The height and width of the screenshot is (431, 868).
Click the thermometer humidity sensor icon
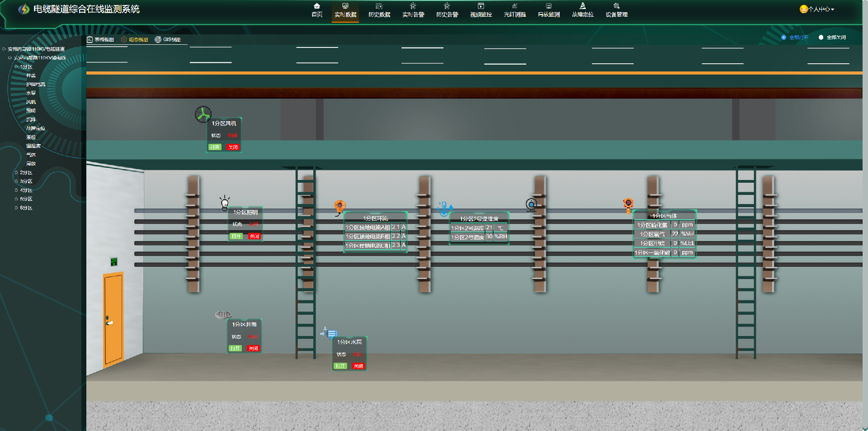coord(445,209)
